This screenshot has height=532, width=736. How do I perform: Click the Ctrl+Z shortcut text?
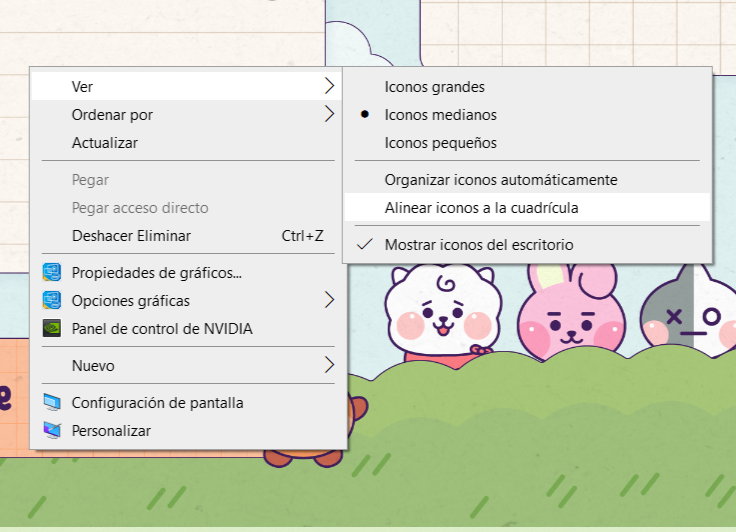coord(302,236)
